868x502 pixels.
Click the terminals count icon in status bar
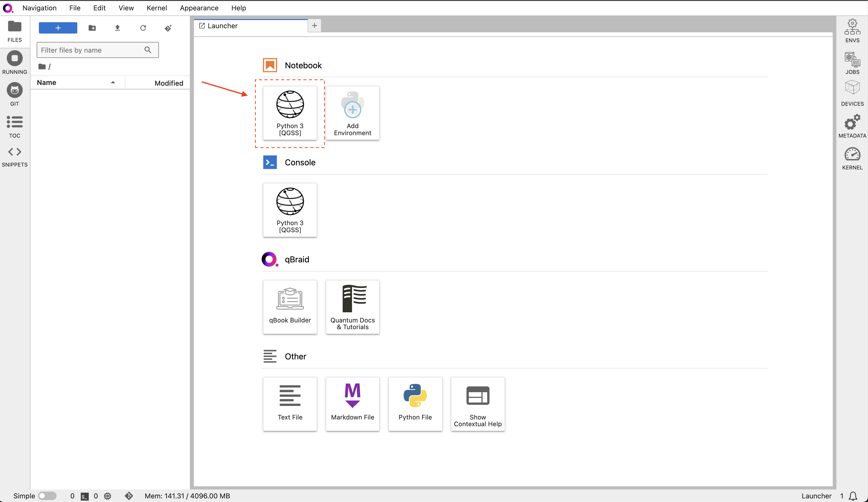[x=85, y=496]
